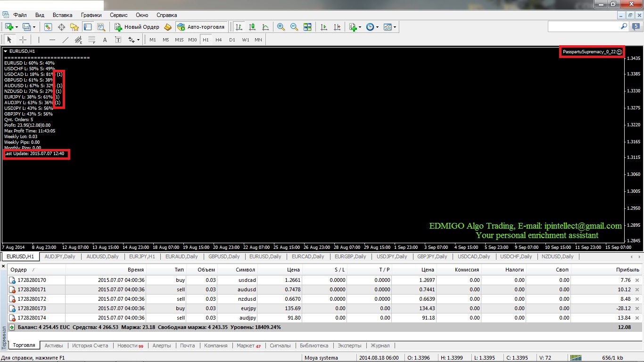
Task: Open the Эксперты terminal tab
Action: pyautogui.click(x=349, y=346)
